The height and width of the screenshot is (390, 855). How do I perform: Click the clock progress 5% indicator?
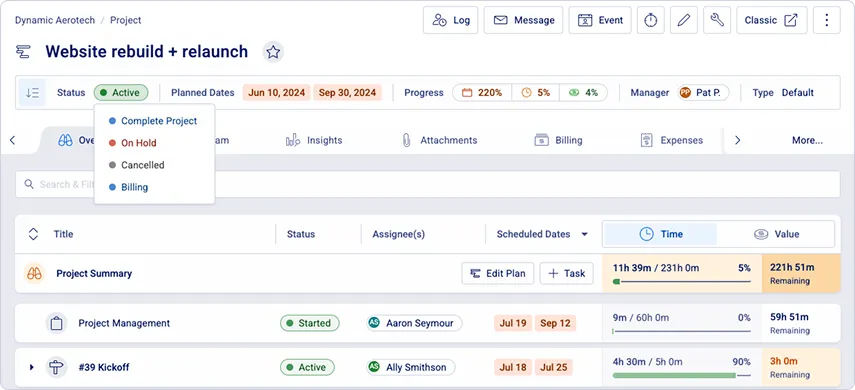pyautogui.click(x=535, y=93)
